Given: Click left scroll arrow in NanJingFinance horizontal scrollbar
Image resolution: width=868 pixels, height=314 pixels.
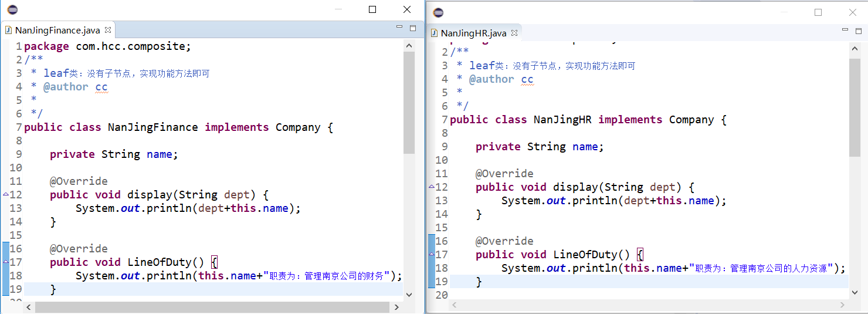Looking at the screenshot, I should (x=29, y=307).
